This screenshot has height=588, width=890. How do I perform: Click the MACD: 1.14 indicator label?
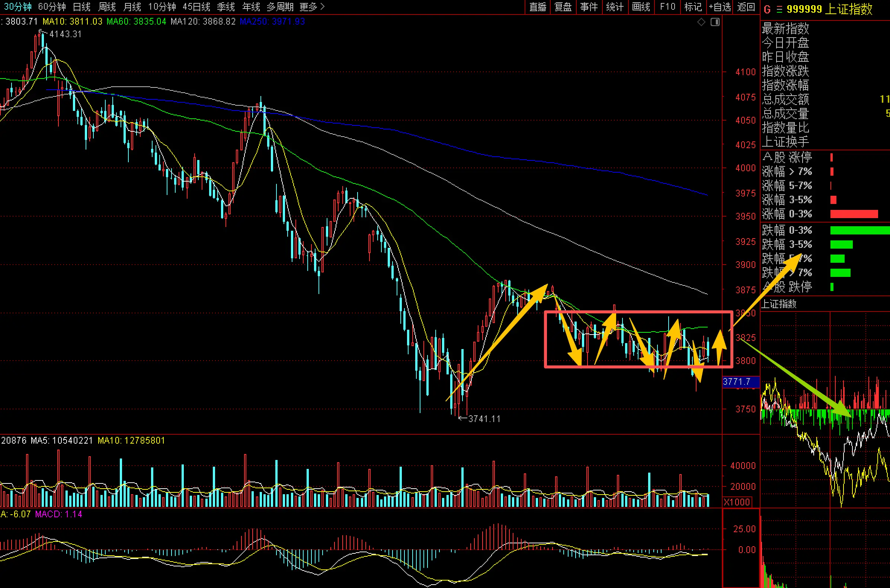(x=58, y=514)
